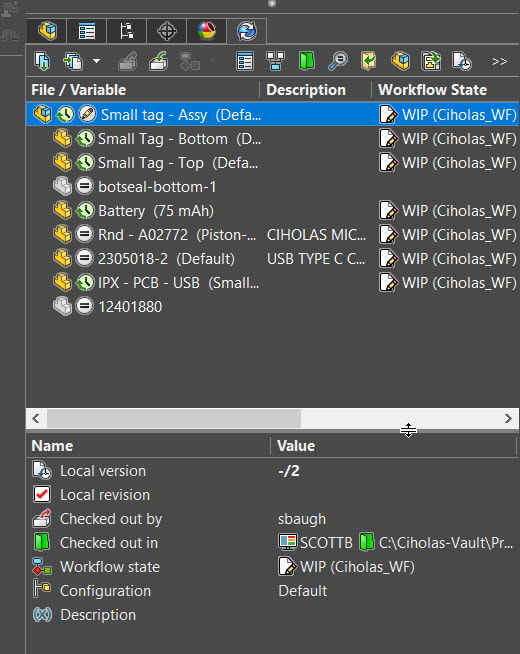Image resolution: width=520 pixels, height=654 pixels.
Task: Select the 2305018-2 (Default) row
Action: coord(272,259)
